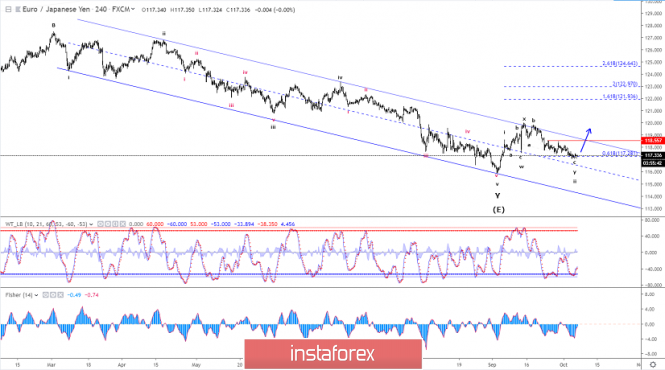The image size is (665, 370).
Task: Click the open value O117.340
Action: 154,10
